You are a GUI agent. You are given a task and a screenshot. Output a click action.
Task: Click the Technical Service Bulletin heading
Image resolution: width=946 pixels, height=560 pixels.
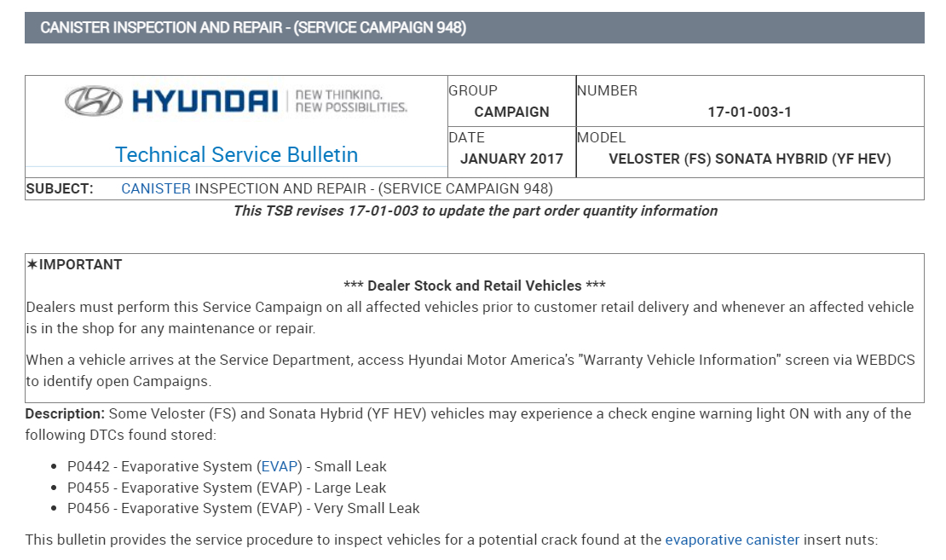pos(236,154)
